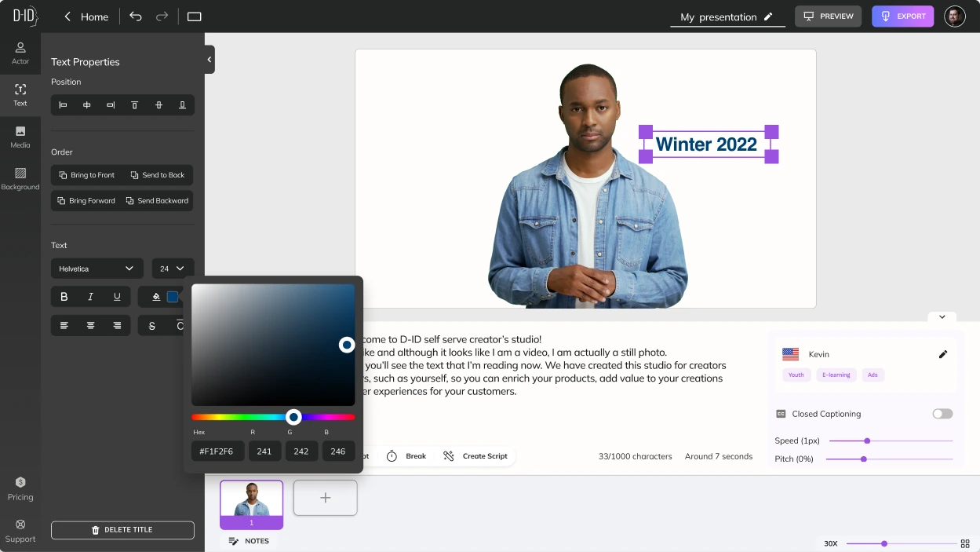The height and width of the screenshot is (552, 980).
Task: Click Bring Forward
Action: tap(86, 201)
